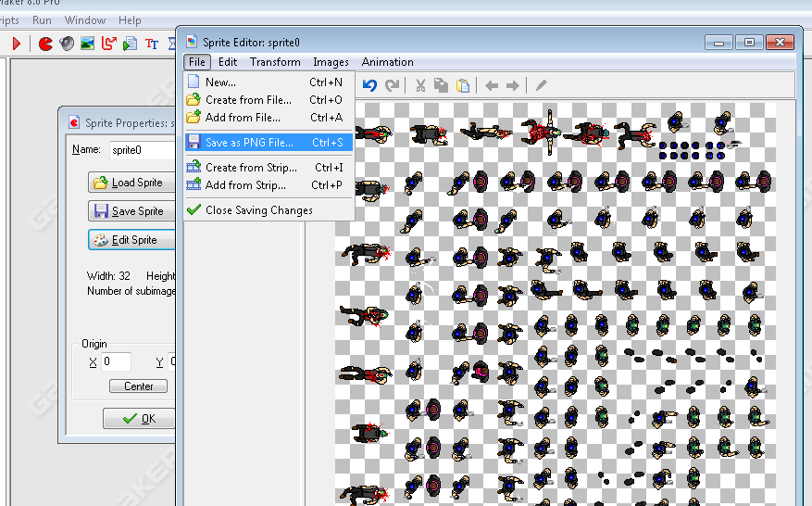Click the Origin X value field
The width and height of the screenshot is (812, 506).
116,361
